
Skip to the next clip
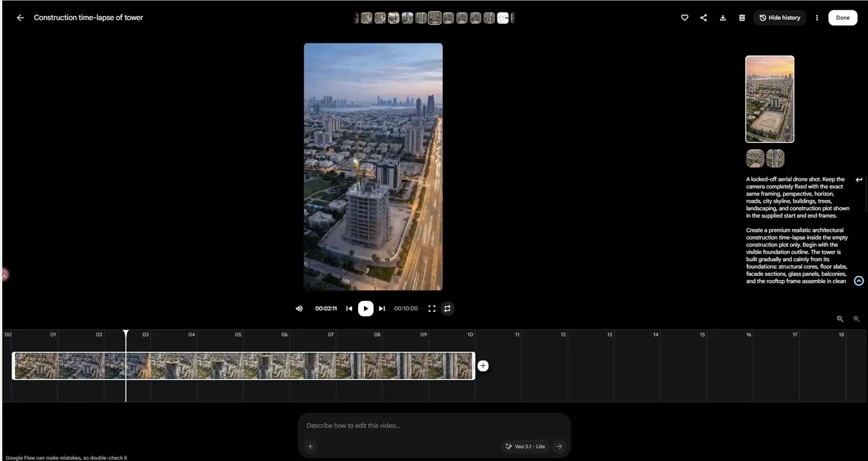[382, 308]
